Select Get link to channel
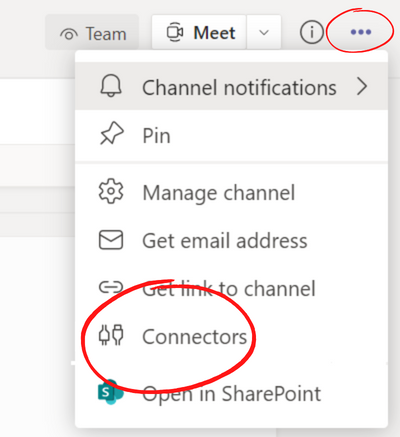This screenshot has width=400, height=437. pyautogui.click(x=232, y=288)
